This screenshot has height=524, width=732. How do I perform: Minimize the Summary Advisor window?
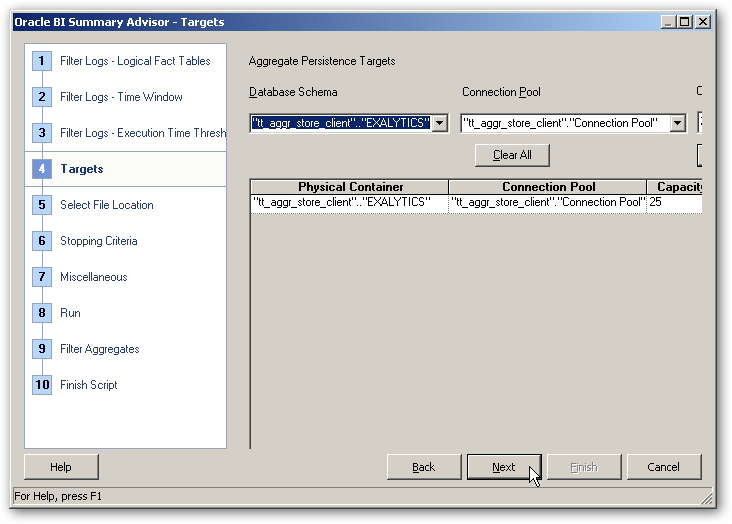tap(668, 22)
